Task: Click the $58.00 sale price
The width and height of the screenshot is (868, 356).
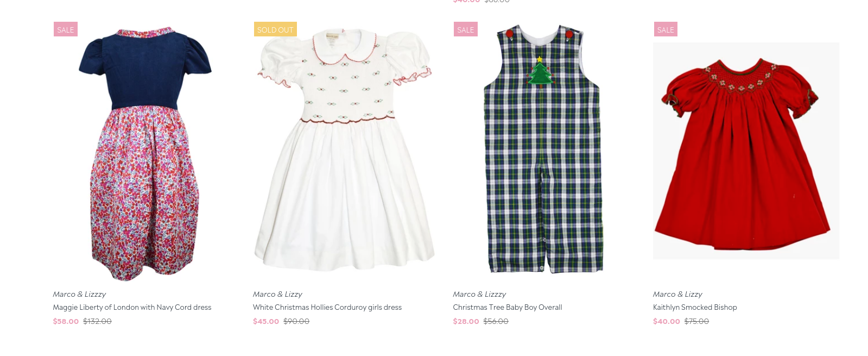Action: tap(66, 321)
